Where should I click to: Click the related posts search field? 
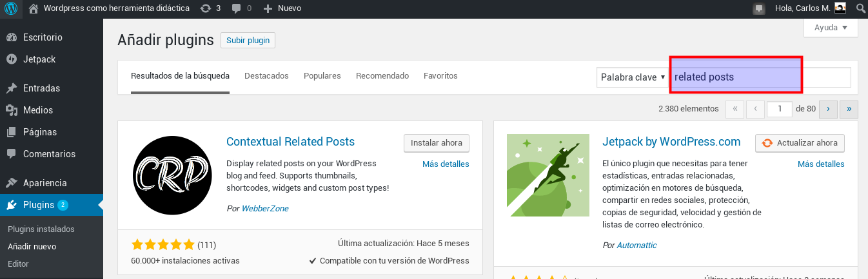coord(761,77)
